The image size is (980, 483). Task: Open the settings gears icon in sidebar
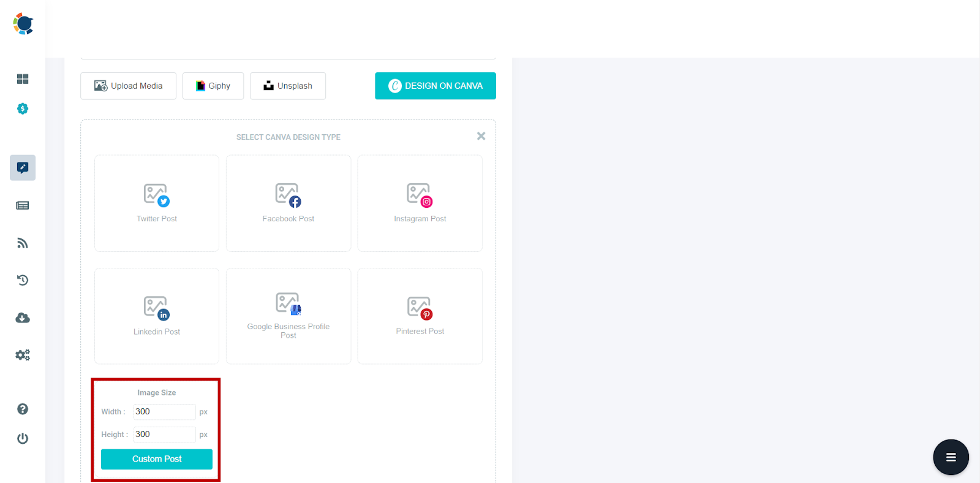point(23,355)
